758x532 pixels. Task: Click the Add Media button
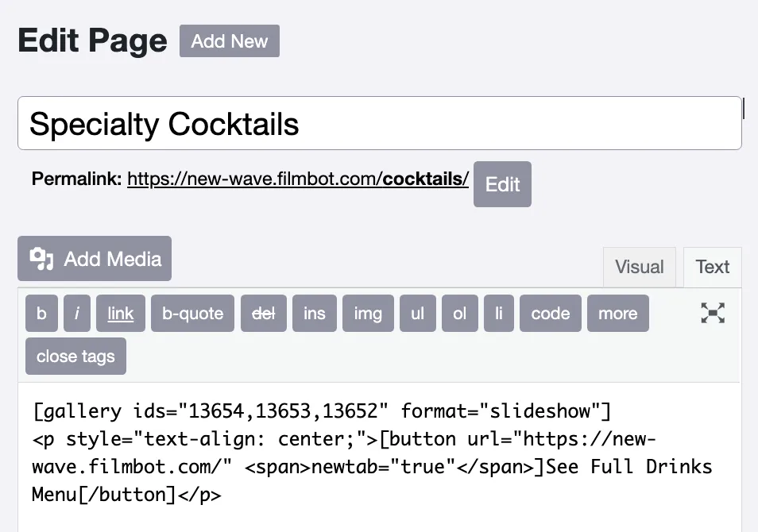[95, 259]
